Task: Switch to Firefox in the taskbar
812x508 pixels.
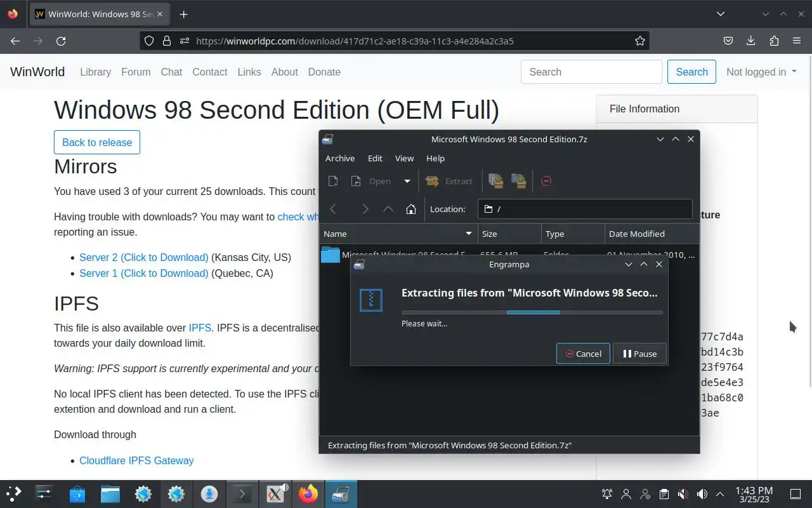Action: [x=308, y=493]
